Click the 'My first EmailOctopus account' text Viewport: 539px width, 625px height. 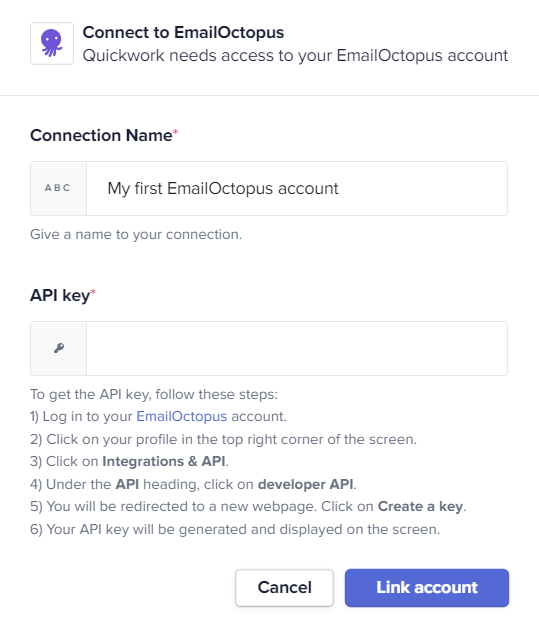tap(223, 189)
